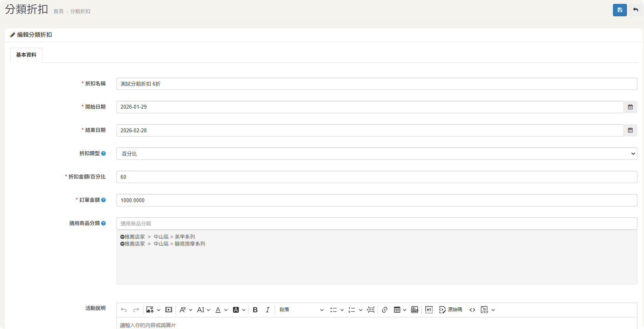Click the 活動說明 label

tap(96, 308)
